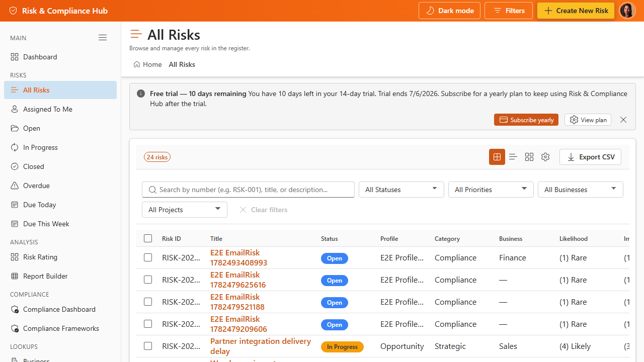The height and width of the screenshot is (362, 644).
Task: Click the In Progress status badge
Action: click(x=342, y=347)
